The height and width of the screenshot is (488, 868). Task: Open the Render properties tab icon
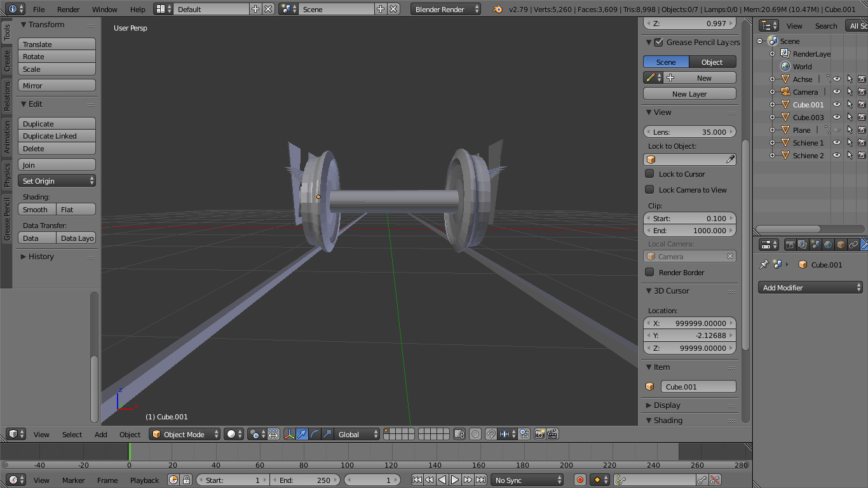pos(790,245)
